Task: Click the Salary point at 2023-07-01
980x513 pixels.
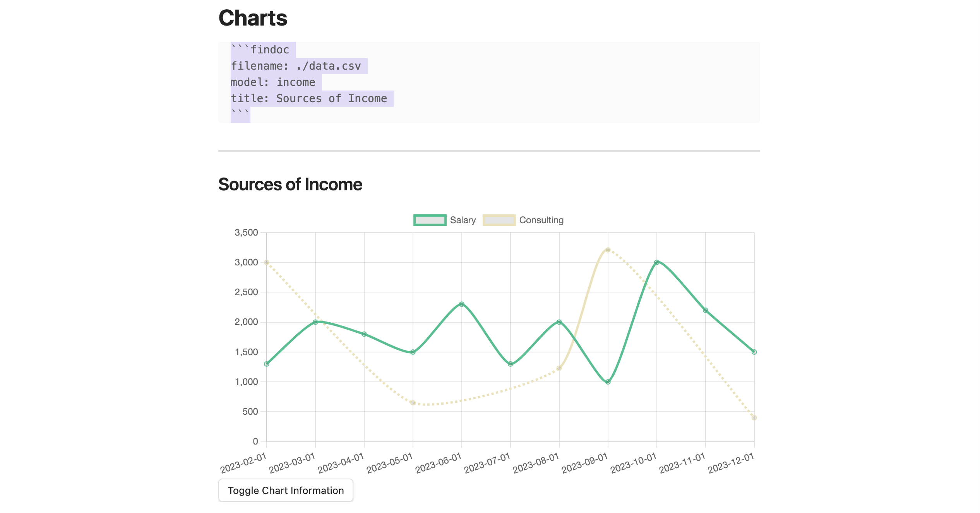Action: click(x=510, y=364)
